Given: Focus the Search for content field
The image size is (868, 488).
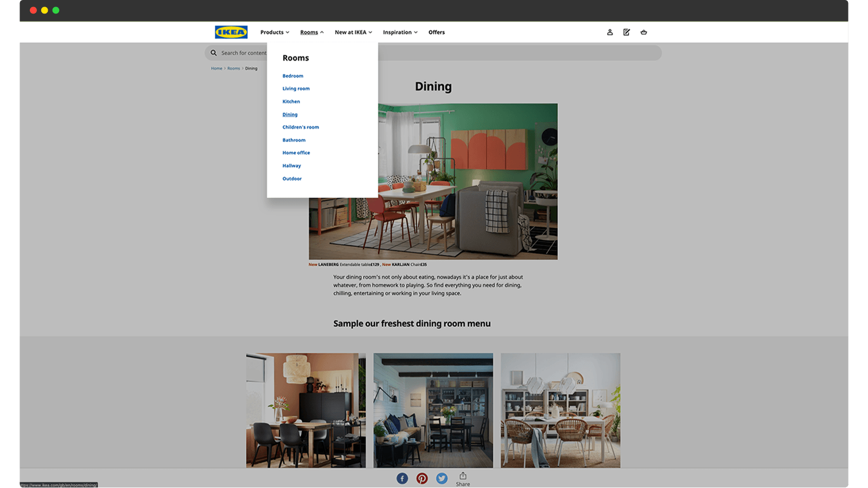Looking at the screenshot, I should [433, 53].
